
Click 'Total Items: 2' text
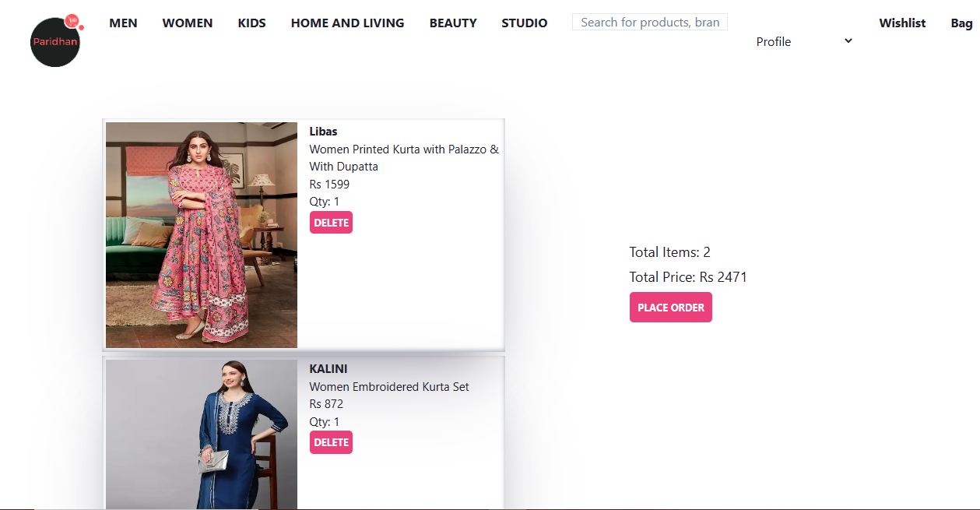(x=670, y=252)
